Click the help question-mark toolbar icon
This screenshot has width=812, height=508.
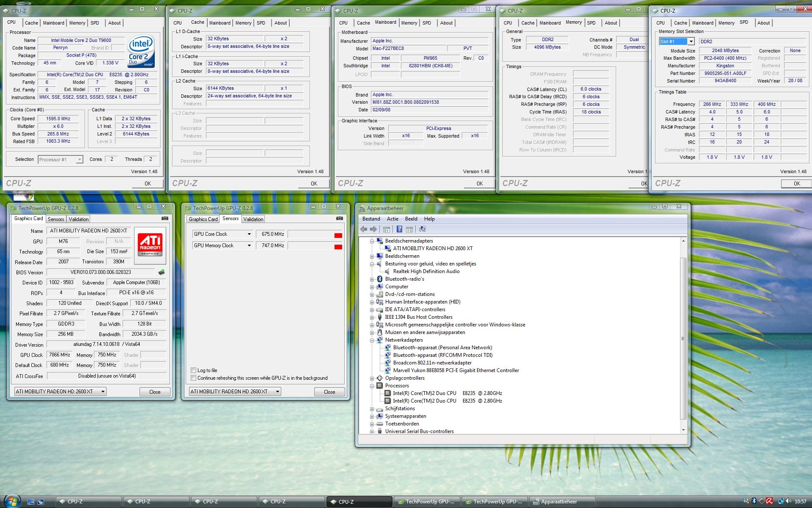coord(399,229)
